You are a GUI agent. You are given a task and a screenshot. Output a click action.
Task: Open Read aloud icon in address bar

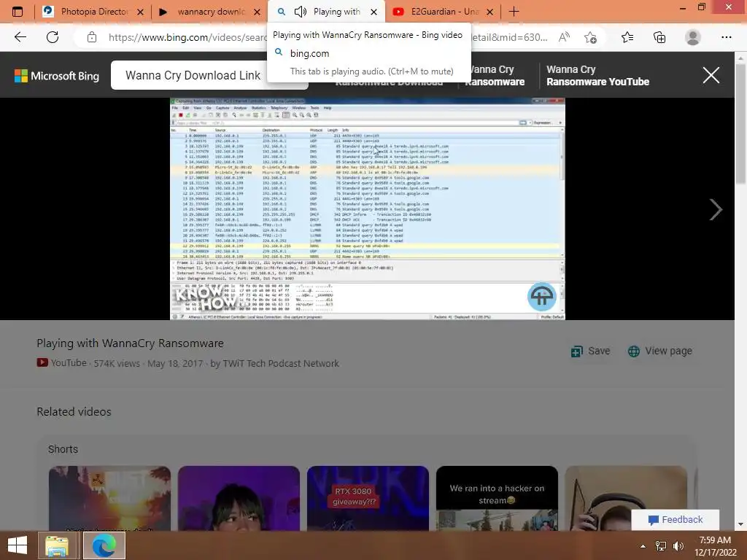[564, 37]
